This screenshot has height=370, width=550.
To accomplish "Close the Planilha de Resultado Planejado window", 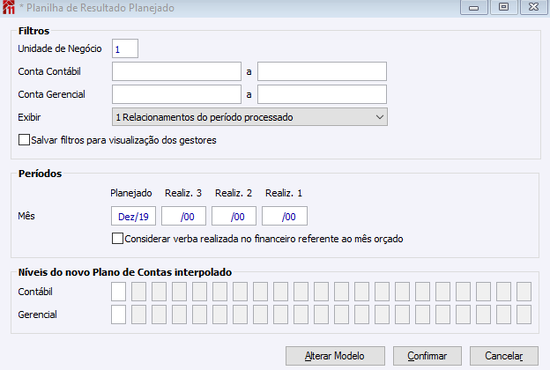I will [x=534, y=7].
